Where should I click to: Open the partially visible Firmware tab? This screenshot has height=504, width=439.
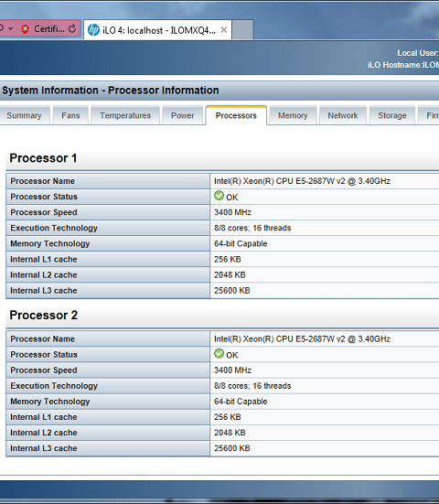coord(429,115)
